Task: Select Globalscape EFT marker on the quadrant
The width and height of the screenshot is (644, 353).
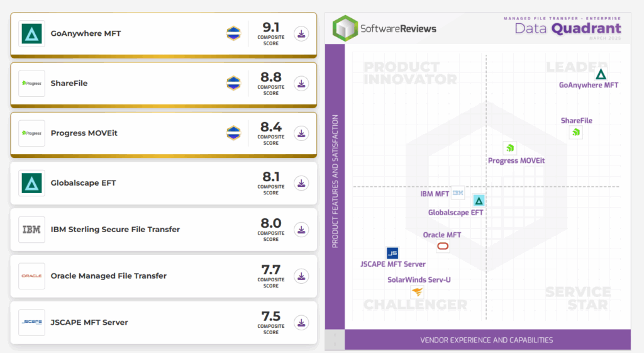Action: pos(479,201)
